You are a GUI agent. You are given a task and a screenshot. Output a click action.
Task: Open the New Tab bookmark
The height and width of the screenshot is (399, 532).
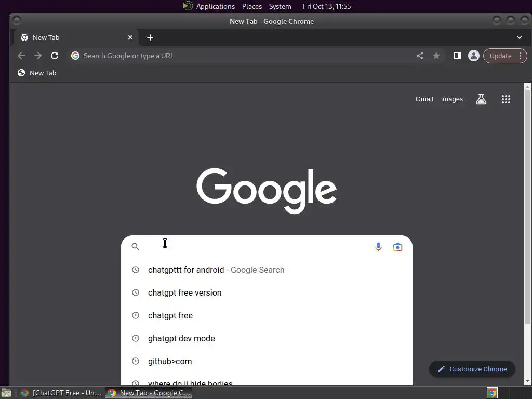tap(37, 73)
